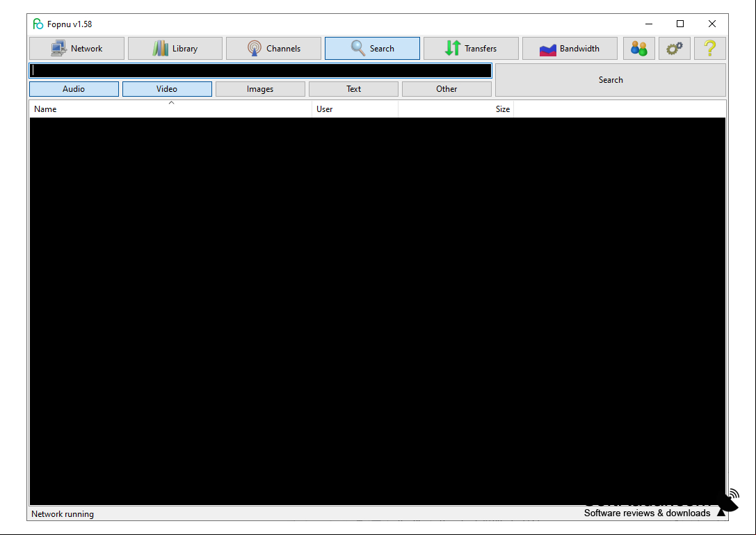This screenshot has height=535, width=756.
Task: Click the Fopnu logo in title bar
Action: 38,24
